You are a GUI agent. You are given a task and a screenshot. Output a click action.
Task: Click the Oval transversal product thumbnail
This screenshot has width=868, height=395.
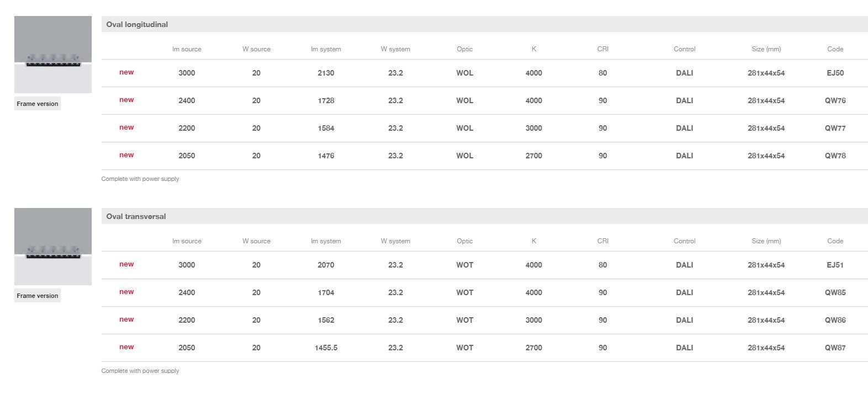click(x=53, y=247)
